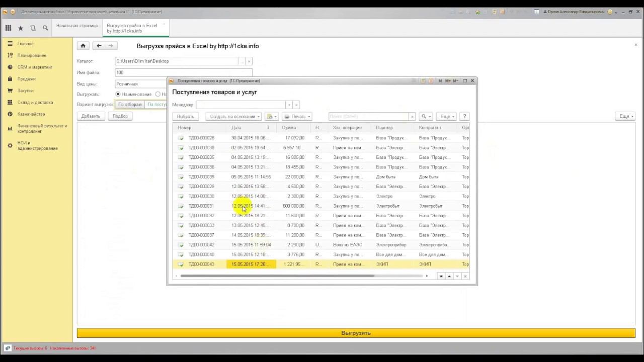Click the calls indicator icon in status bar
The height and width of the screenshot is (362, 644).
[x=8, y=348]
